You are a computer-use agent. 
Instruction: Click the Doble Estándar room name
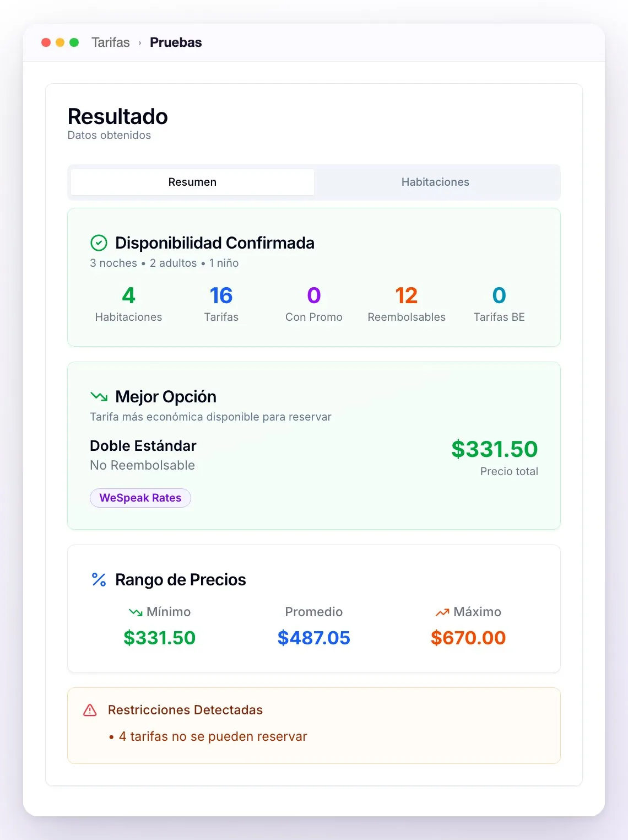(x=143, y=445)
